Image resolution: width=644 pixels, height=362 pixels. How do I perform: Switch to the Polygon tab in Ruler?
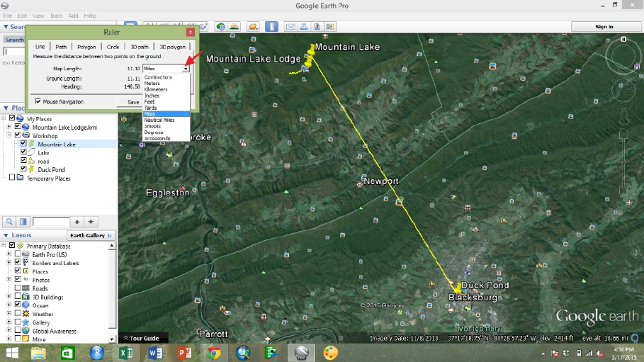point(86,47)
